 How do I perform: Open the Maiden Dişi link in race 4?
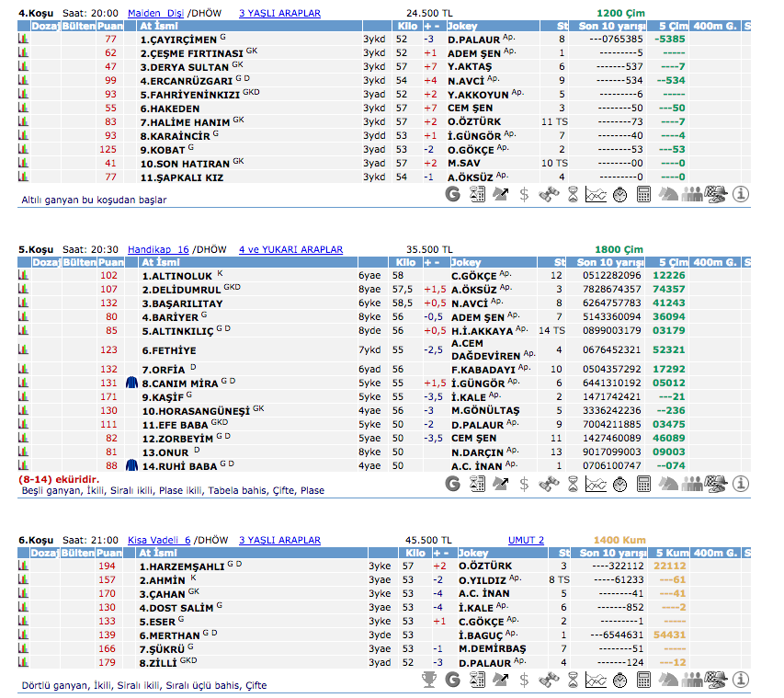(x=157, y=14)
